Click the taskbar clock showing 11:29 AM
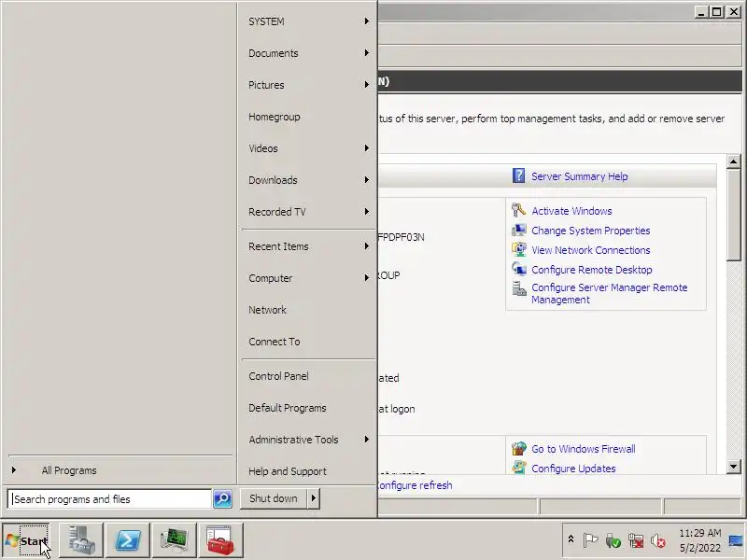The image size is (747, 560). tap(699, 533)
